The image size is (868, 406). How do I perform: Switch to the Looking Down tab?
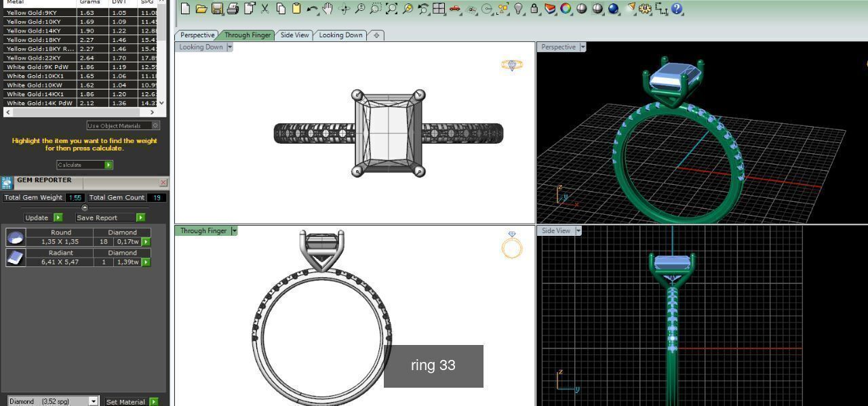(340, 35)
